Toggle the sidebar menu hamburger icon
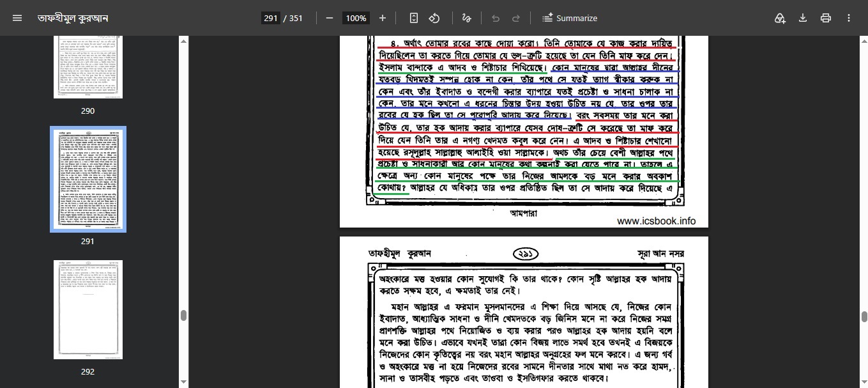 tap(17, 18)
